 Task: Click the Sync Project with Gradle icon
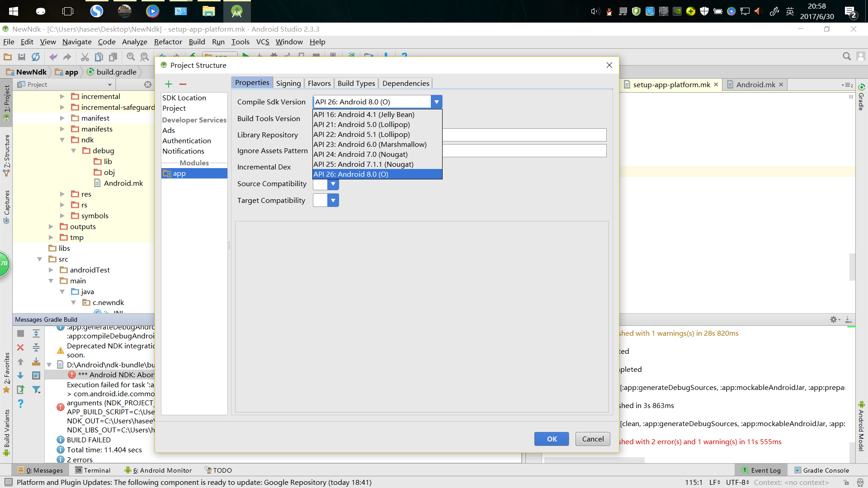pos(36,57)
